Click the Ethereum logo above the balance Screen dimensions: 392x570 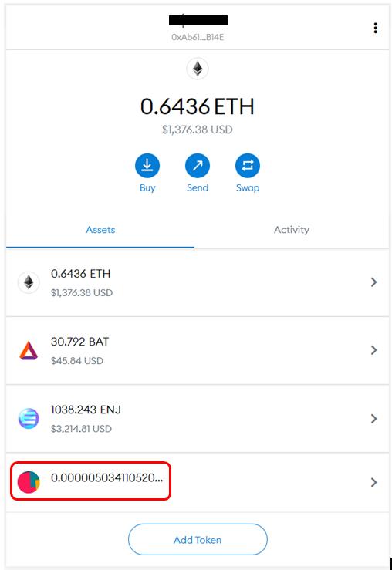[x=198, y=69]
